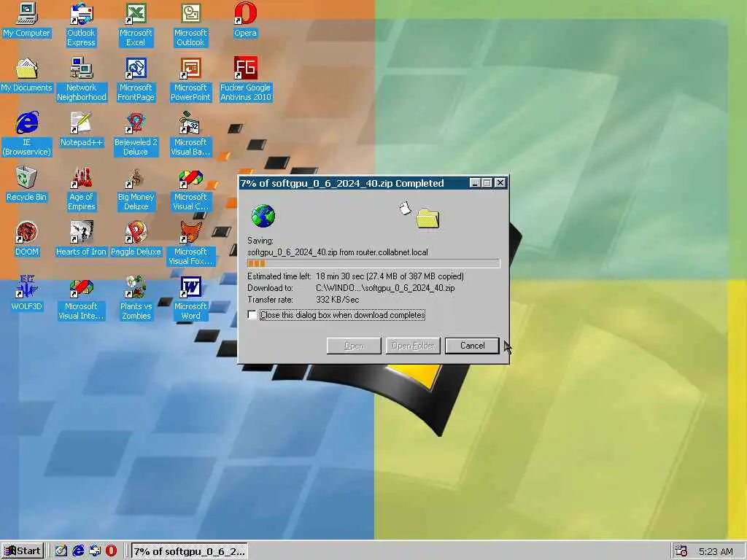Launch Opera from quick launch bar

[x=111, y=551]
